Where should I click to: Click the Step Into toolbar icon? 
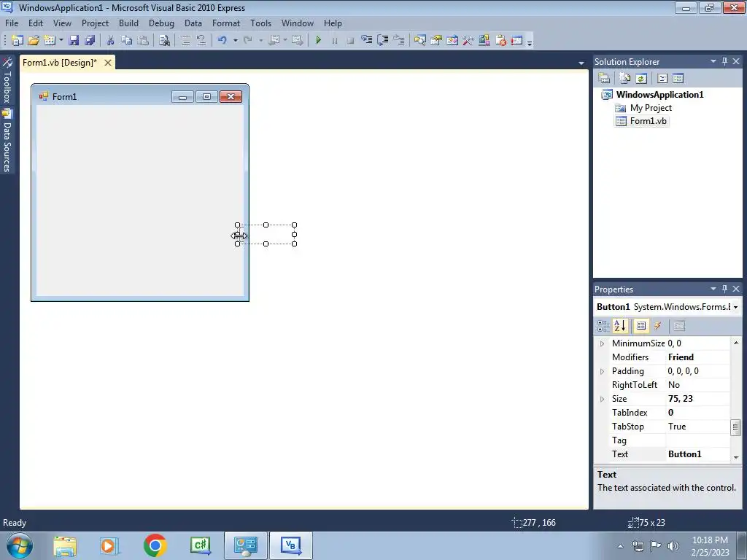pyautogui.click(x=366, y=41)
